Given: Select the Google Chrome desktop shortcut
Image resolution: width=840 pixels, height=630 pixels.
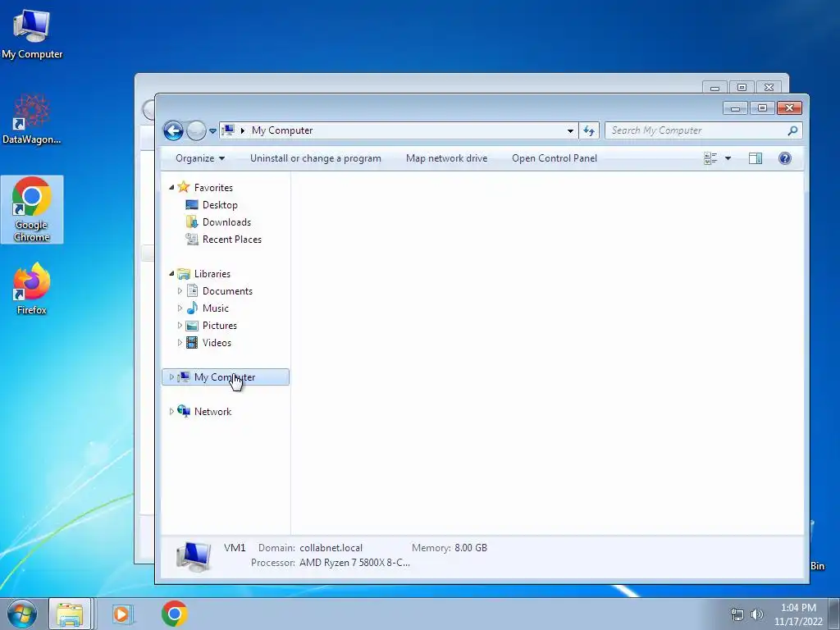Looking at the screenshot, I should tap(32, 209).
